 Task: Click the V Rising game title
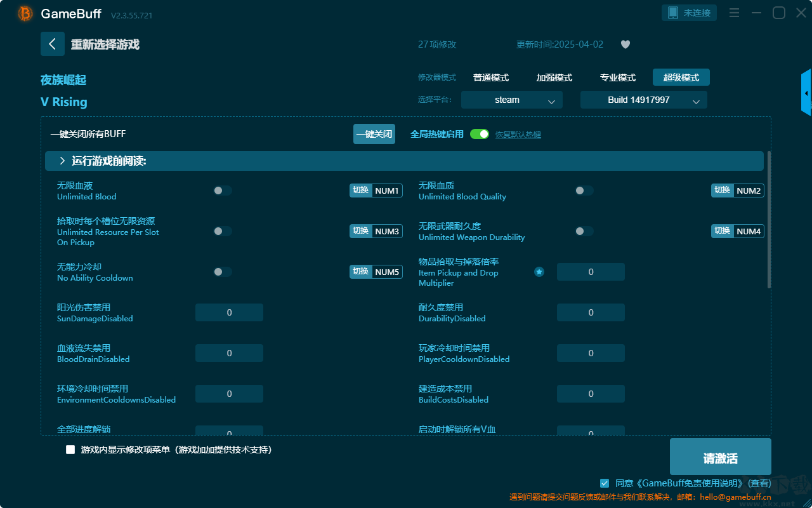tap(64, 102)
